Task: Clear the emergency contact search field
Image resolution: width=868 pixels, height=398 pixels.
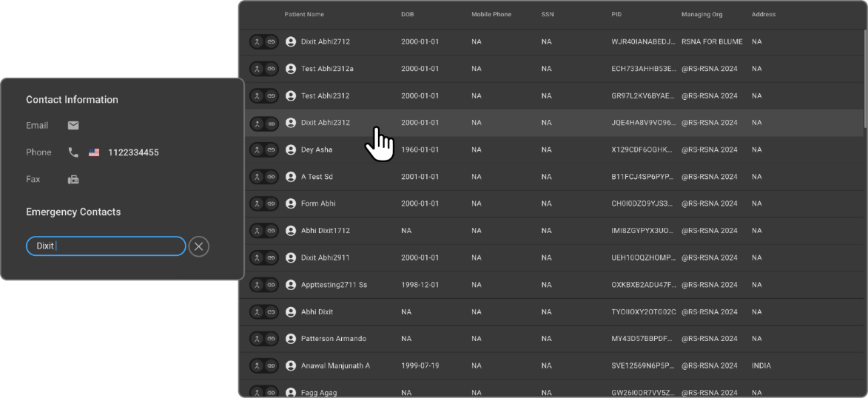Action: pyautogui.click(x=198, y=246)
